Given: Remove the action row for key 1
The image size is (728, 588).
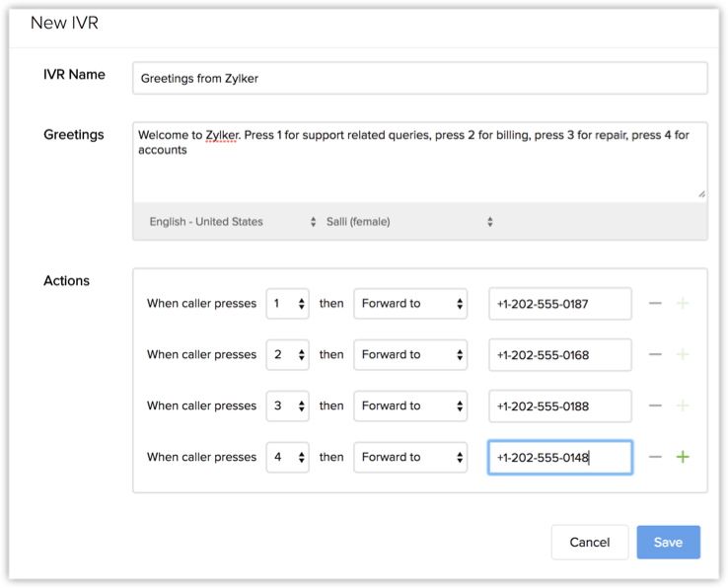Looking at the screenshot, I should [655, 304].
